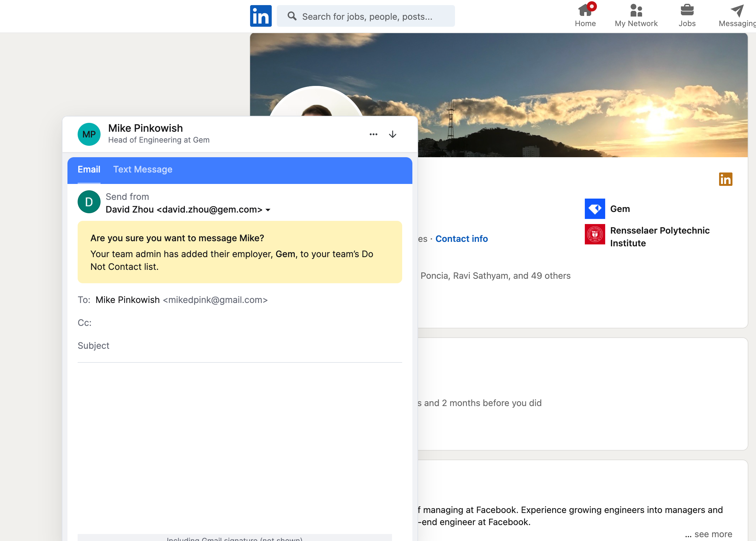Viewport: 756px width, 541px height.
Task: Click into the Cc field
Action: pyautogui.click(x=240, y=323)
